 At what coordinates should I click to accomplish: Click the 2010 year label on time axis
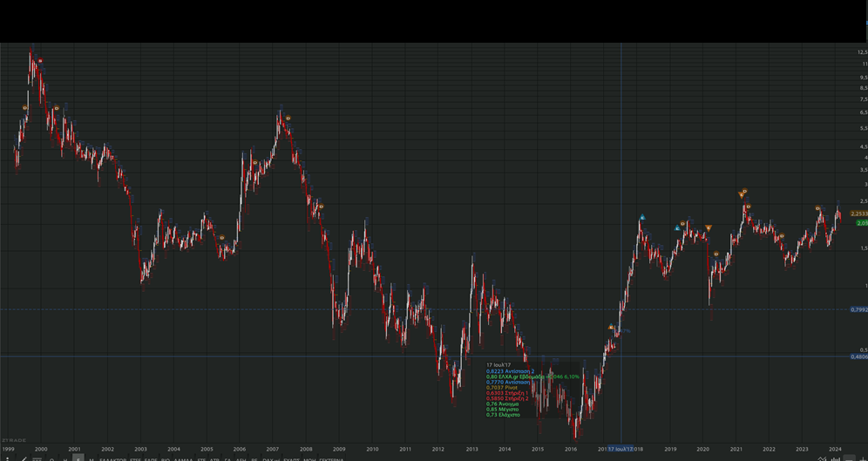click(x=372, y=450)
